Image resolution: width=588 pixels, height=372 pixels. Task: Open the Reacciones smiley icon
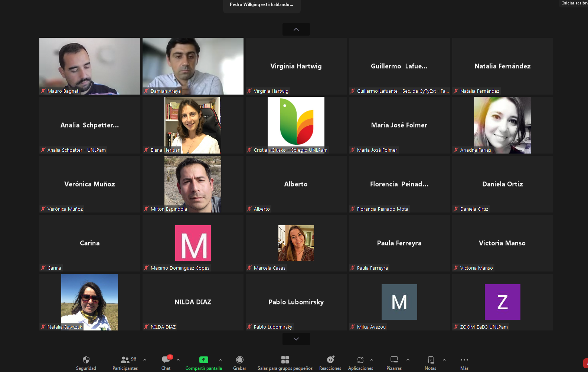[x=330, y=359]
